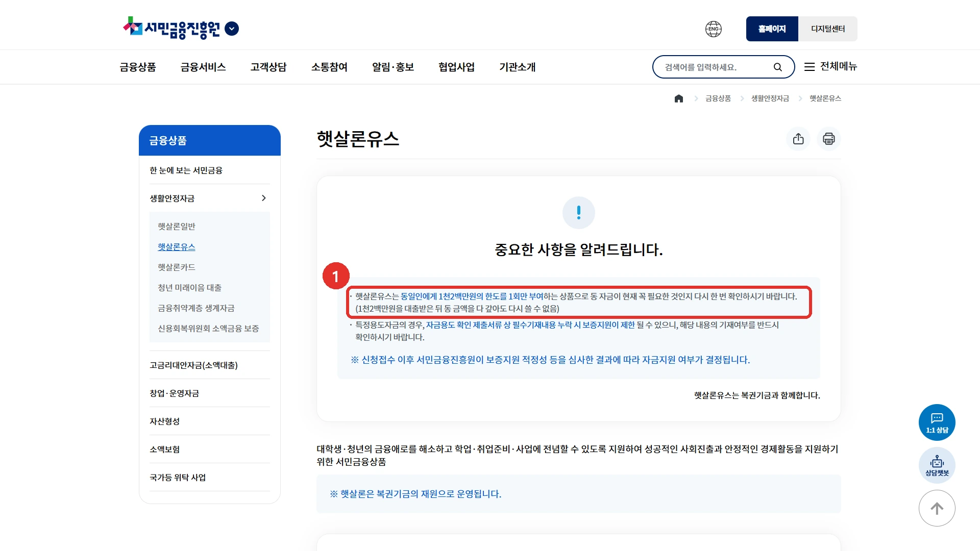Select the 홈페이지 tab button
This screenshot has width=980, height=551.
tap(772, 29)
